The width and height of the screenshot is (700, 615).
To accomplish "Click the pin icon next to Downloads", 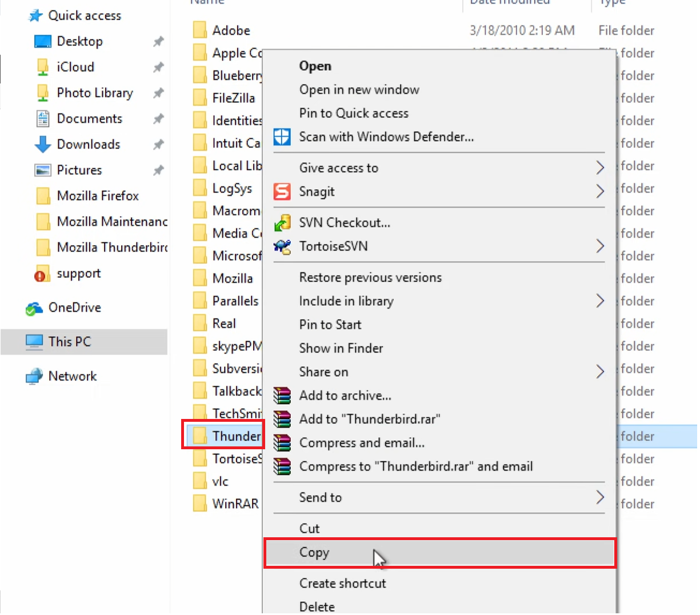I will 158,144.
